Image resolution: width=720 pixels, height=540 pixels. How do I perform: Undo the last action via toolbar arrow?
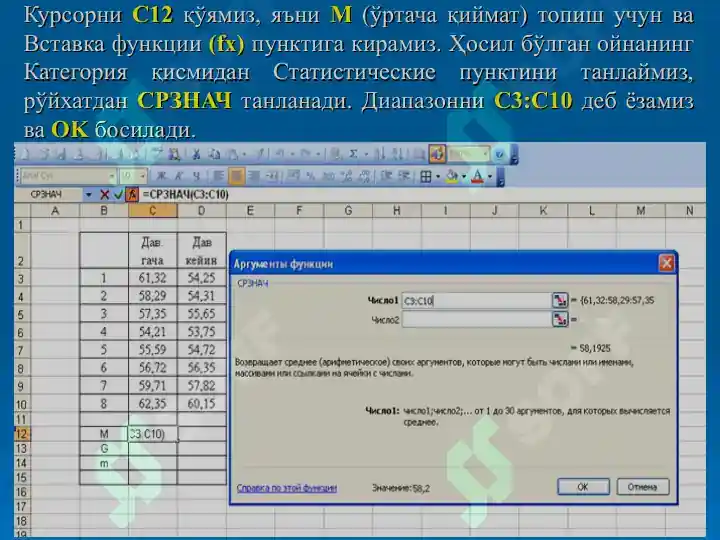coord(280,155)
